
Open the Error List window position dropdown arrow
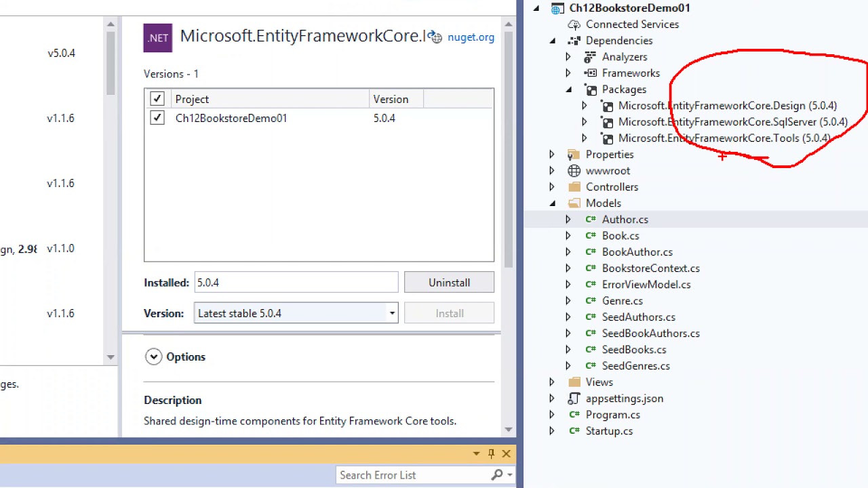point(477,453)
